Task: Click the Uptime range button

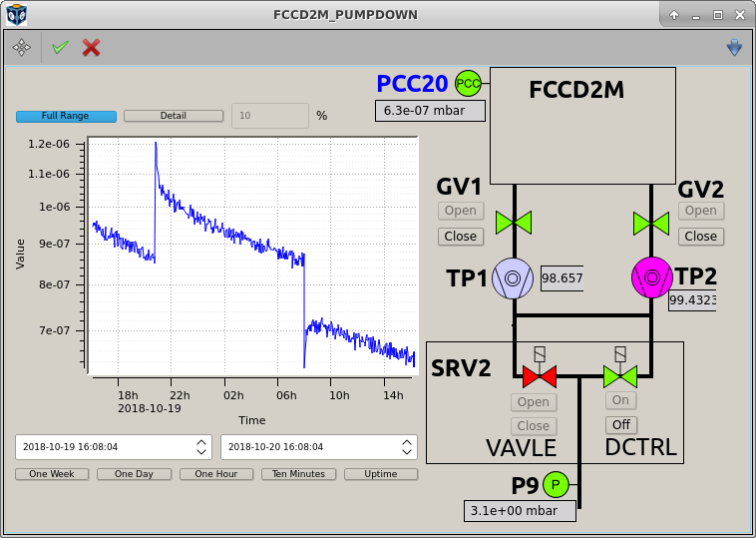Action: tap(381, 474)
